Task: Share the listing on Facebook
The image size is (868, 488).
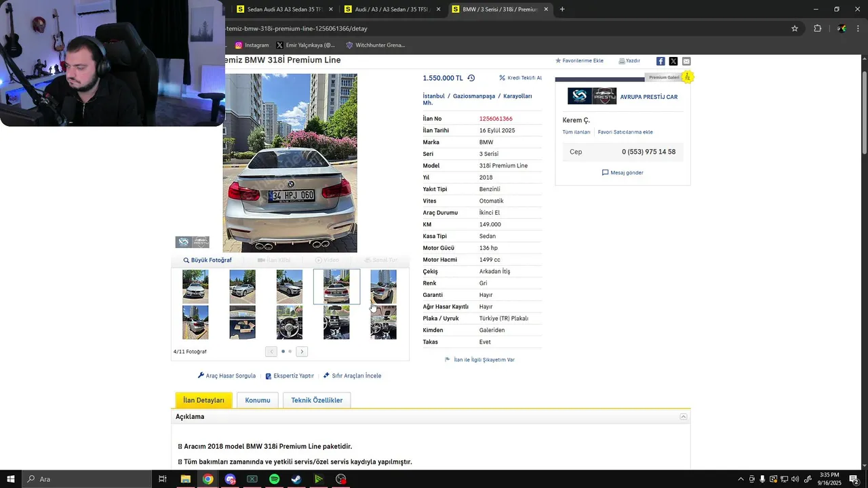Action: (x=660, y=61)
